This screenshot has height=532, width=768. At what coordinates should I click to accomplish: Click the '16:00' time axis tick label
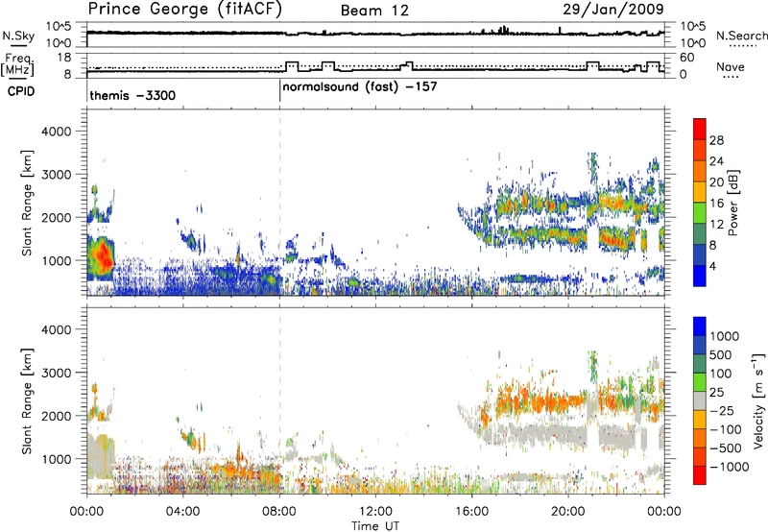[x=471, y=512]
